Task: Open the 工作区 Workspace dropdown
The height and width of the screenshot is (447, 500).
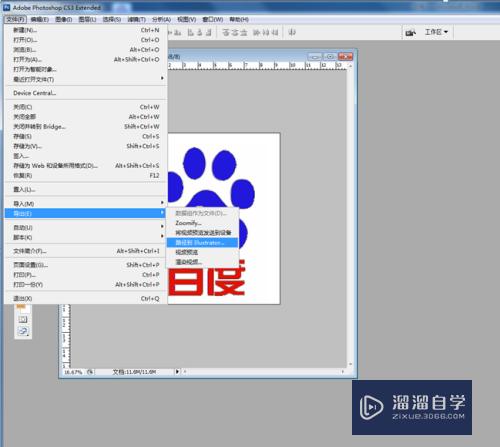Action: tap(436, 32)
